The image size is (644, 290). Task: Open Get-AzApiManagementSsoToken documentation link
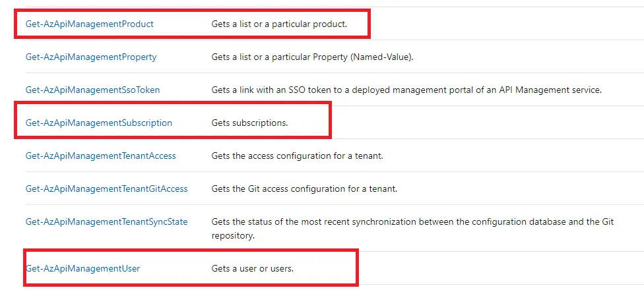92,90
